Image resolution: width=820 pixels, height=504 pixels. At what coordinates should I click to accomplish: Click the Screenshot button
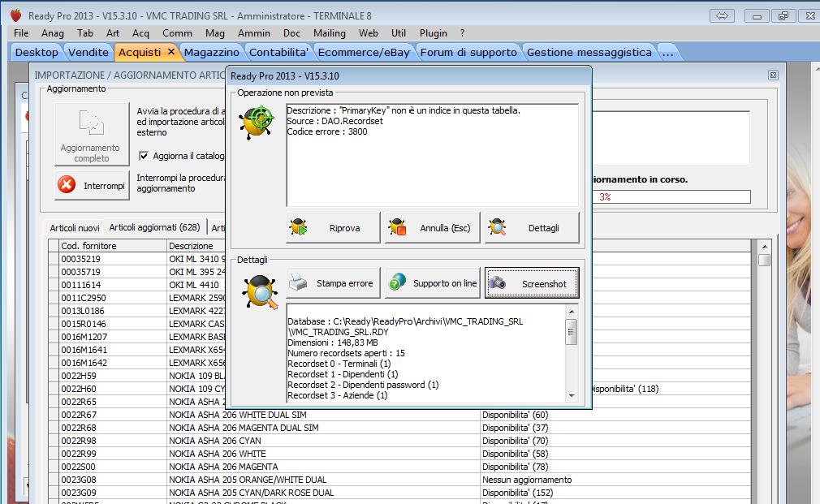pyautogui.click(x=532, y=283)
